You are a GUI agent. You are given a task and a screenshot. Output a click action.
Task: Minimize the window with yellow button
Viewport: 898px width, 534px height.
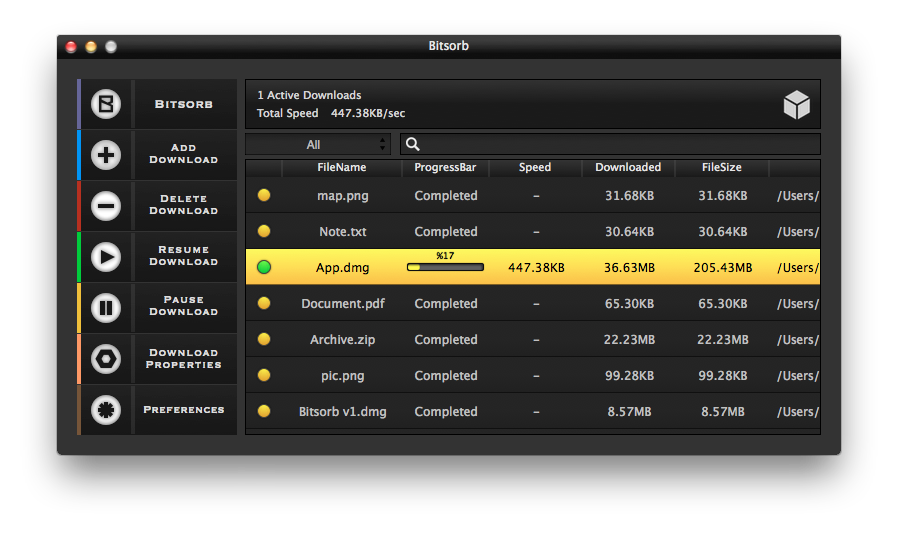click(91, 46)
